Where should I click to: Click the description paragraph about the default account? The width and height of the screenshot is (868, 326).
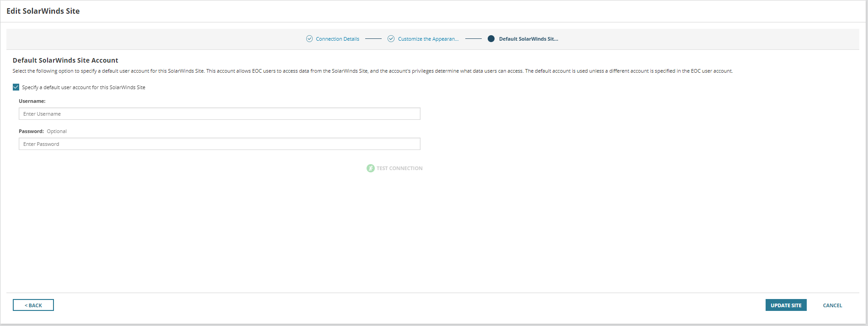373,71
